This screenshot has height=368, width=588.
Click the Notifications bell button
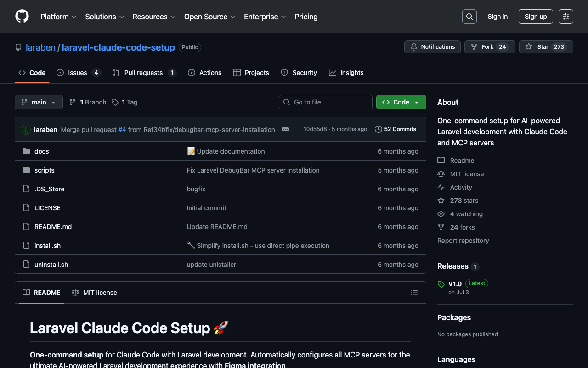coord(432,47)
